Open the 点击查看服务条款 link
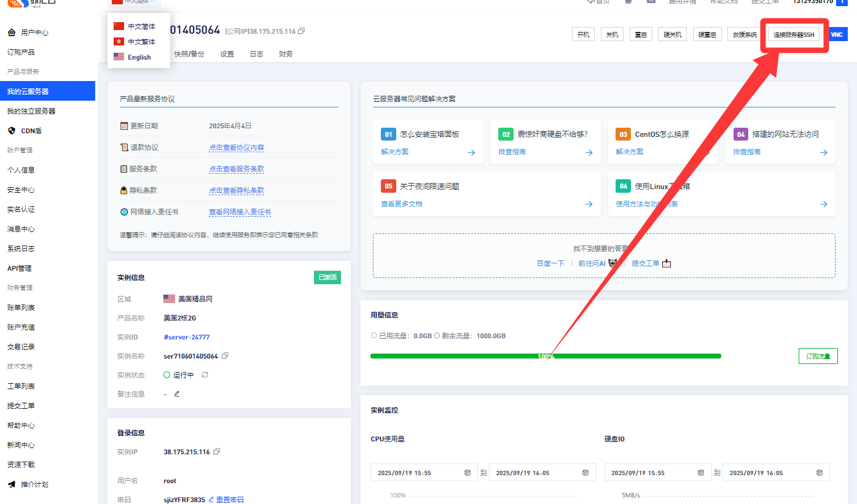857x504 pixels. (237, 169)
